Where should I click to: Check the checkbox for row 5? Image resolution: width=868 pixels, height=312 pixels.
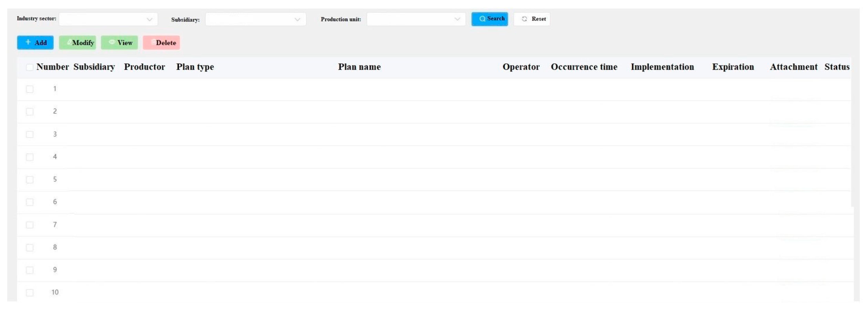tap(30, 179)
